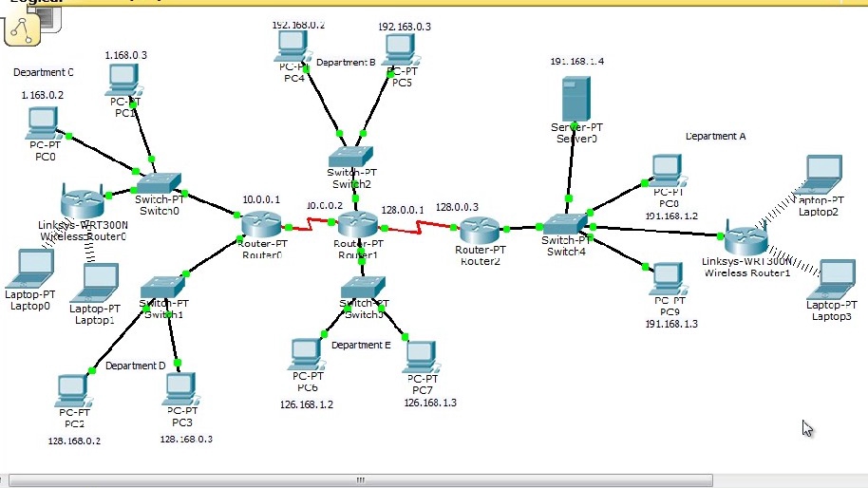Select the Laptop3 device
This screenshot has width=868, height=488.
tap(834, 279)
